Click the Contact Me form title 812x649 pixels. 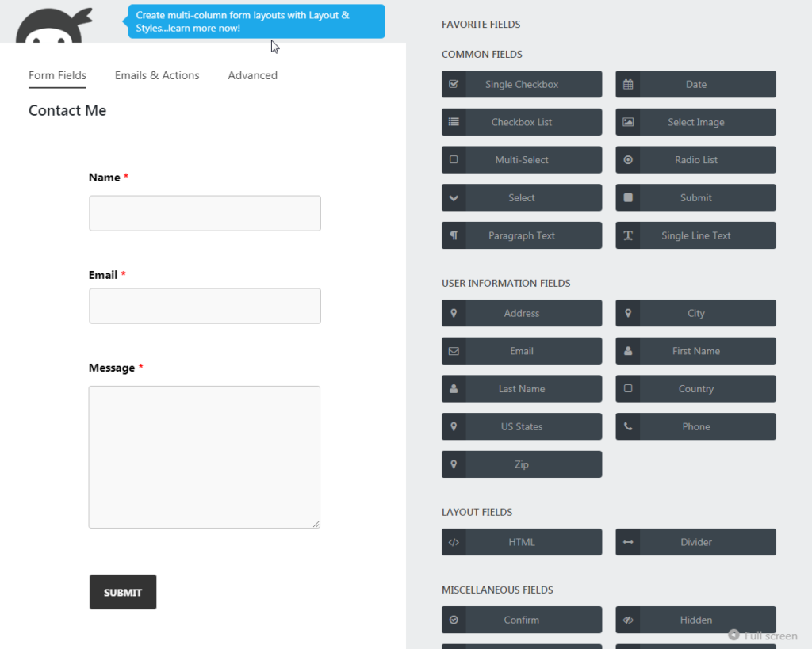[67, 110]
